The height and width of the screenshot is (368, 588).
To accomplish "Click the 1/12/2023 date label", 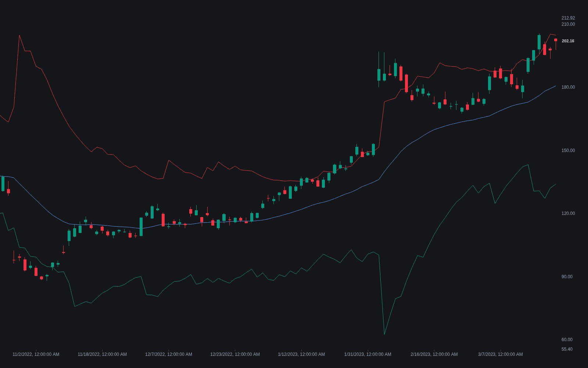I will coord(301,354).
